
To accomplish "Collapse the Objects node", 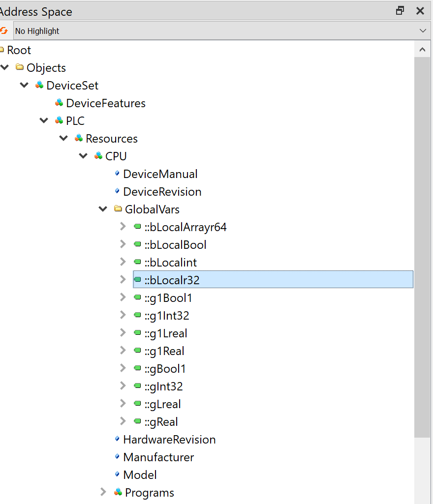I will tap(5, 67).
